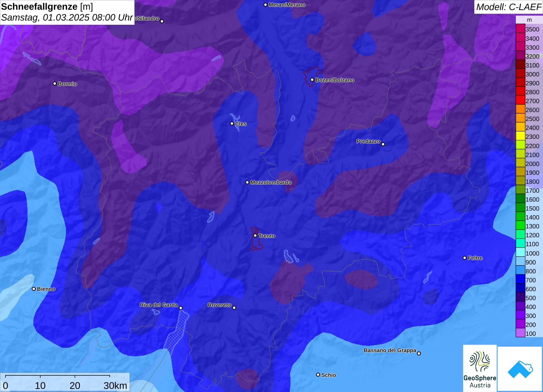Click the 1800 legend value
The image size is (543, 392).
pyautogui.click(x=532, y=181)
